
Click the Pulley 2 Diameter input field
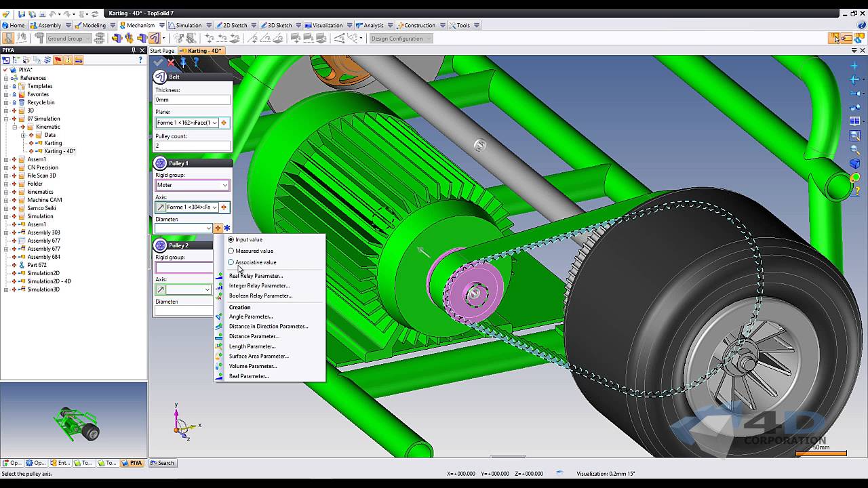pos(184,311)
